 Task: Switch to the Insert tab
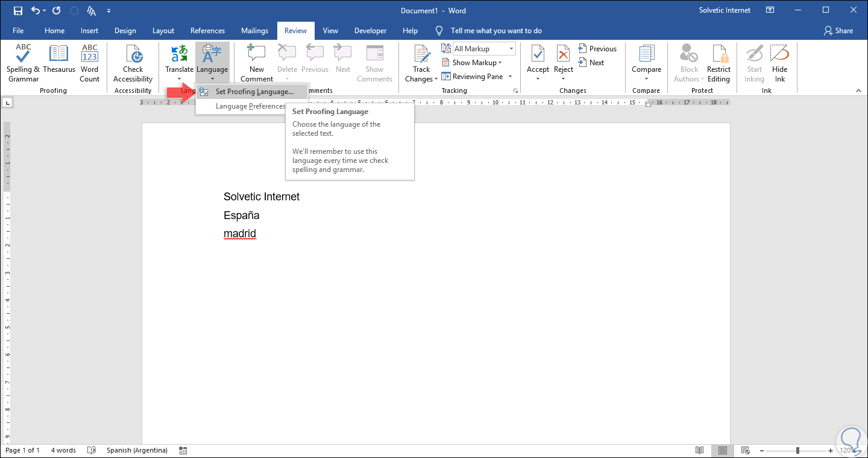point(89,31)
